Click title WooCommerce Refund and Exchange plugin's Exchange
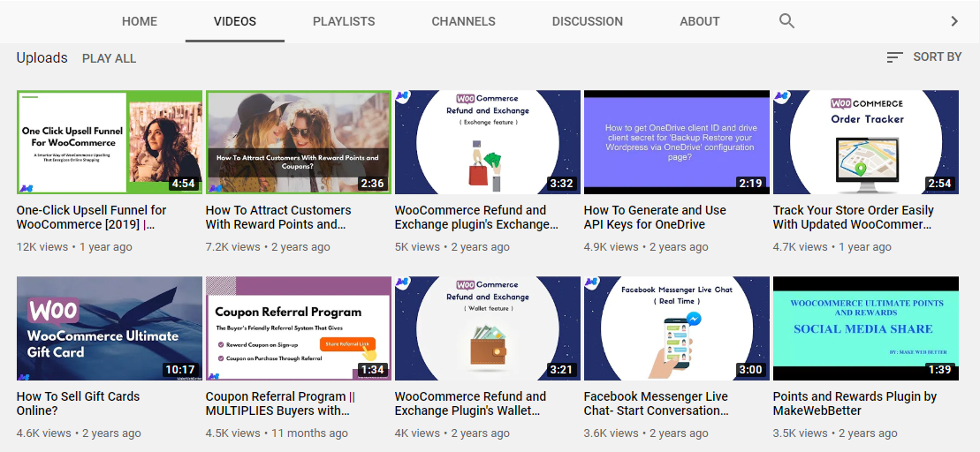 tap(476, 217)
